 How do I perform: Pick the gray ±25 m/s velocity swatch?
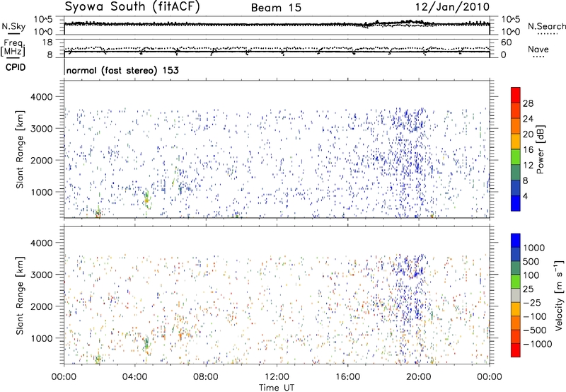tap(516, 295)
